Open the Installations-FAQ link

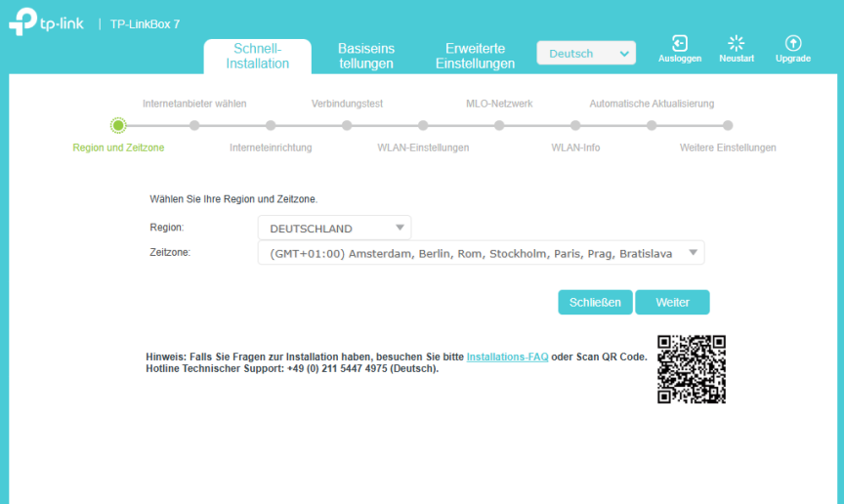point(507,357)
